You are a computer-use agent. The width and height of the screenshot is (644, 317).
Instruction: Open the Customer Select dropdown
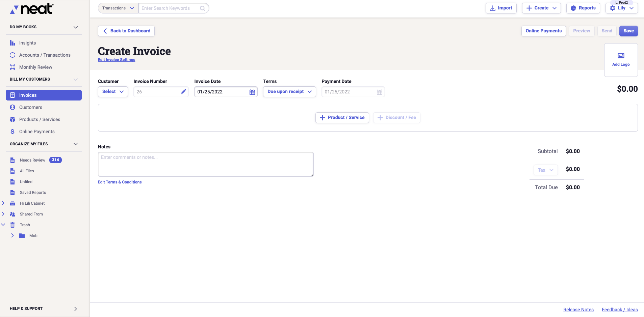tap(113, 92)
